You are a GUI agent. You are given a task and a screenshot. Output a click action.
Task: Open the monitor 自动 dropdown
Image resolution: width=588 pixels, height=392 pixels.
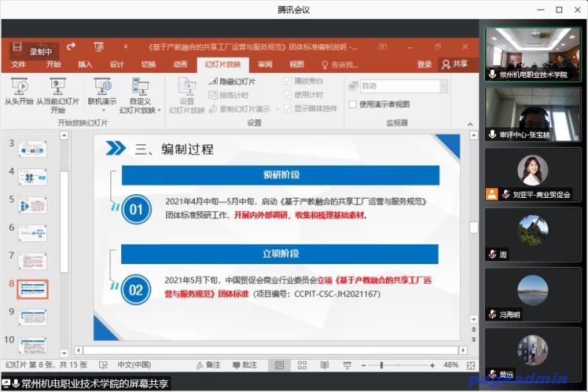pos(443,86)
